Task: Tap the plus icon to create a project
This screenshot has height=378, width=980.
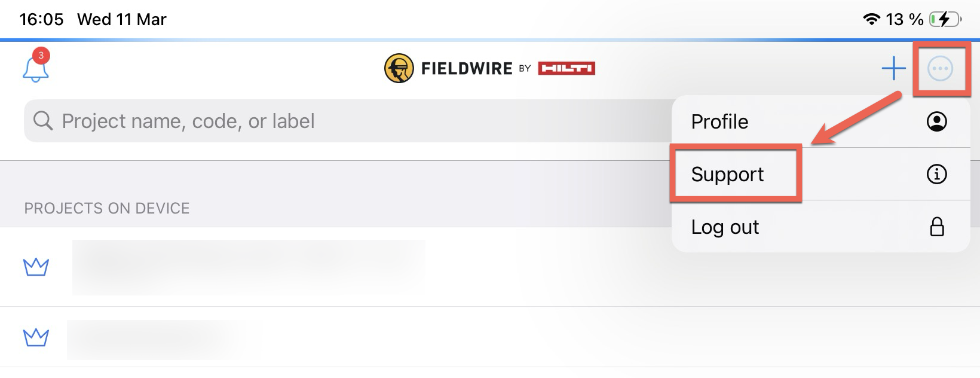Action: coord(893,68)
